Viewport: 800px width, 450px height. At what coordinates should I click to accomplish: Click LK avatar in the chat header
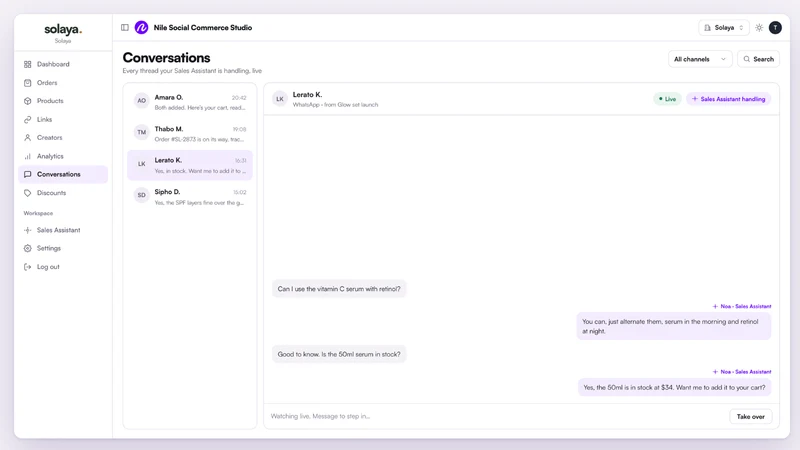coord(280,99)
